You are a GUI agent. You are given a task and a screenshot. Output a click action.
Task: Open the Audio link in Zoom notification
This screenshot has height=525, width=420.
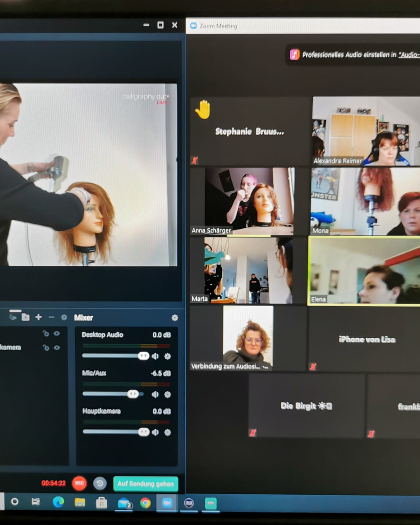(x=409, y=55)
